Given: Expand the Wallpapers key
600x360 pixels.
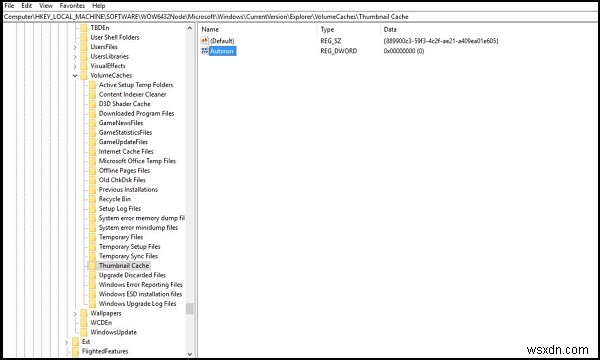Looking at the screenshot, I should click(75, 314).
